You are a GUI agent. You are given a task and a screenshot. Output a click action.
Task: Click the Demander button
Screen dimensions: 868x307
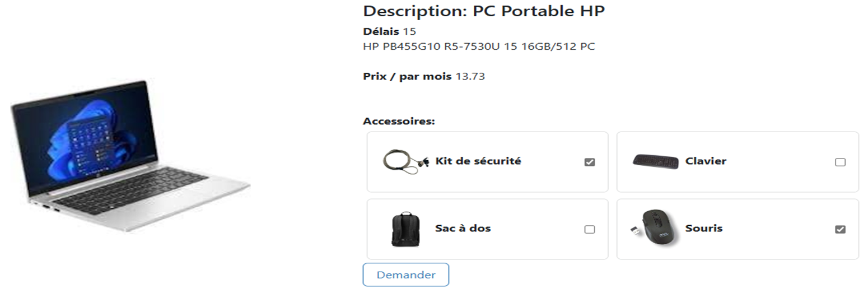406,275
